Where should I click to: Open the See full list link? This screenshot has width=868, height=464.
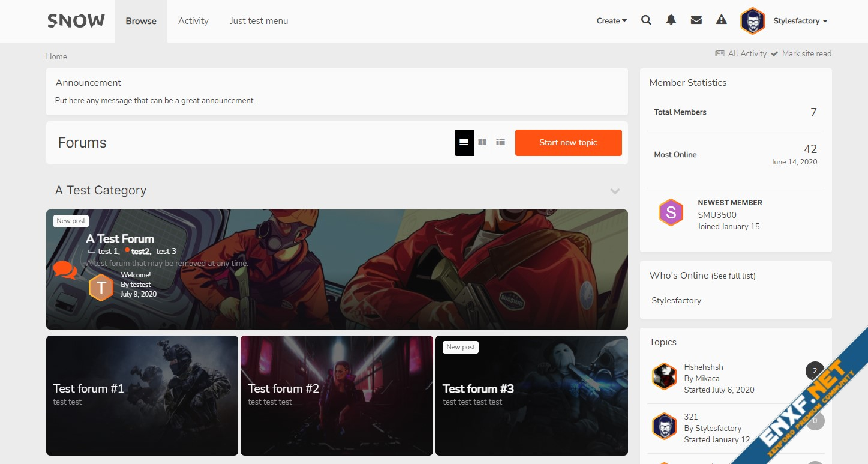(733, 276)
